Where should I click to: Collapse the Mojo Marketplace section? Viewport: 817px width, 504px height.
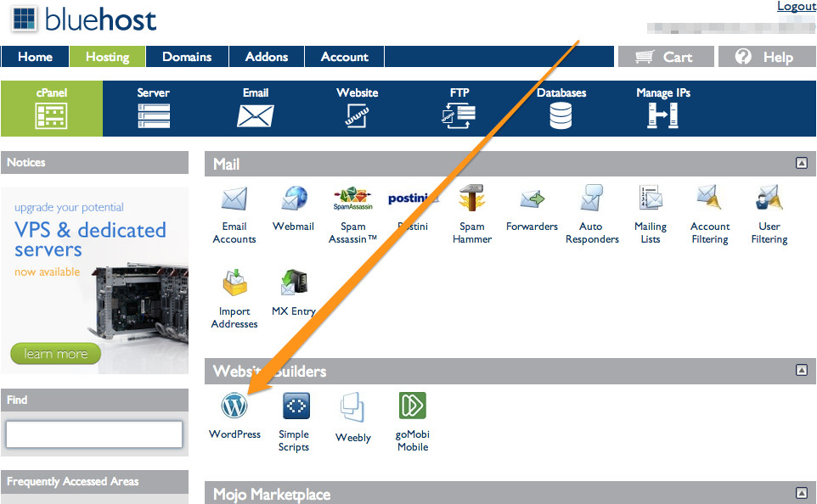click(x=802, y=492)
